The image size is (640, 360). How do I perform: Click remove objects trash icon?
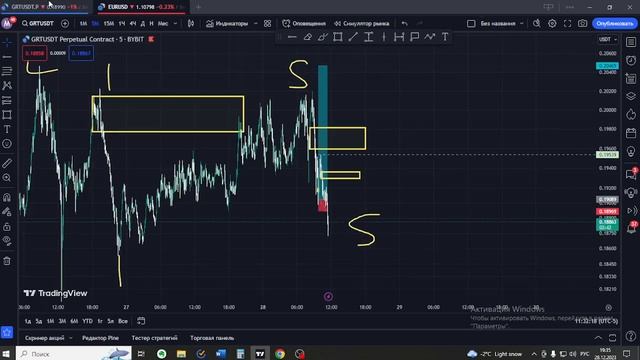coord(7,261)
